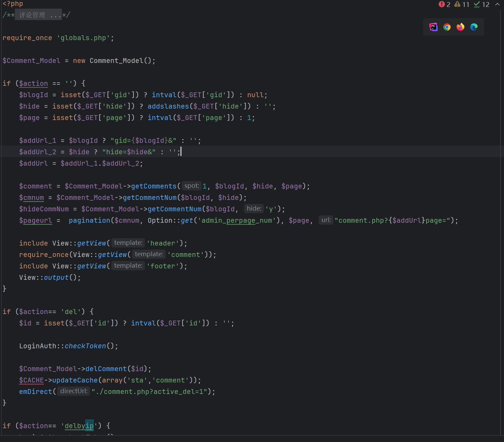Expand the inspections widget arrow
This screenshot has height=442, width=504.
(497, 4)
